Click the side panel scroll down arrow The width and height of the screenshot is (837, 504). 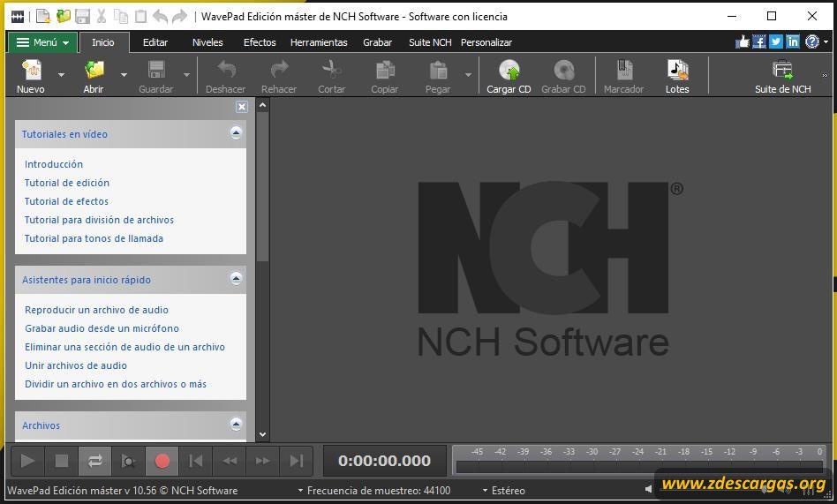262,434
